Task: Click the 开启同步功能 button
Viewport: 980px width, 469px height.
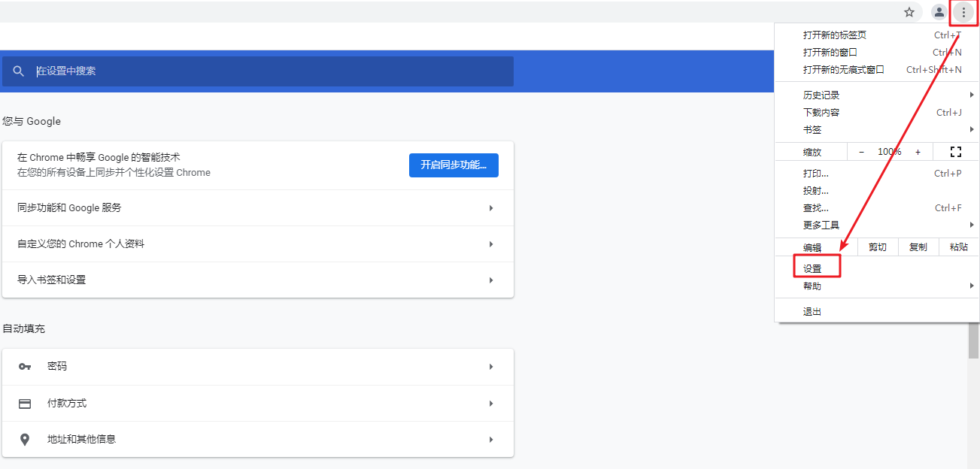Action: (x=454, y=165)
